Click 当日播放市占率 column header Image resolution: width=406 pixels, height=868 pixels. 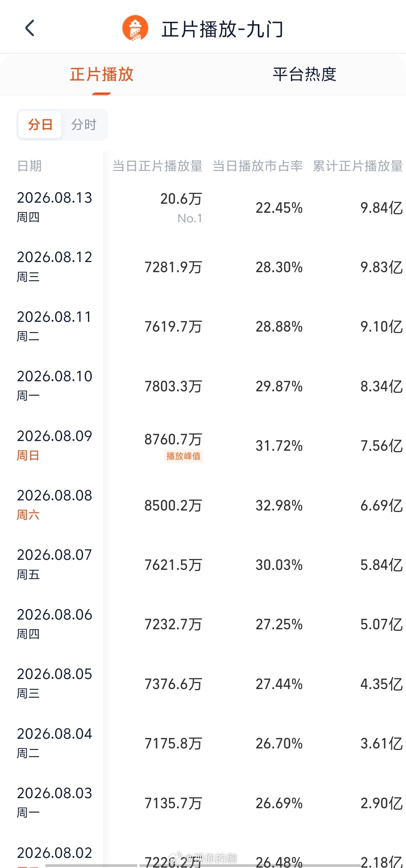point(258,166)
